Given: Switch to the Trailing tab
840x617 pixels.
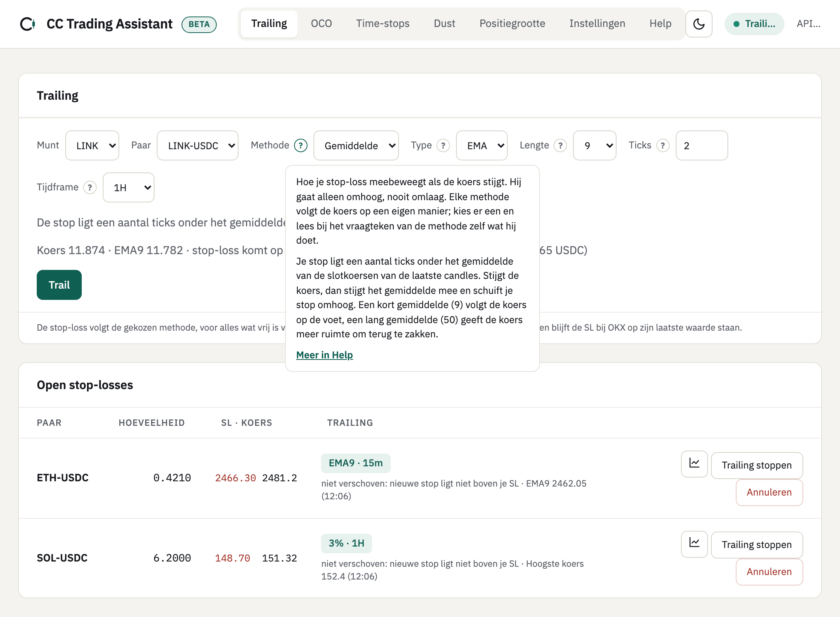Looking at the screenshot, I should (269, 24).
